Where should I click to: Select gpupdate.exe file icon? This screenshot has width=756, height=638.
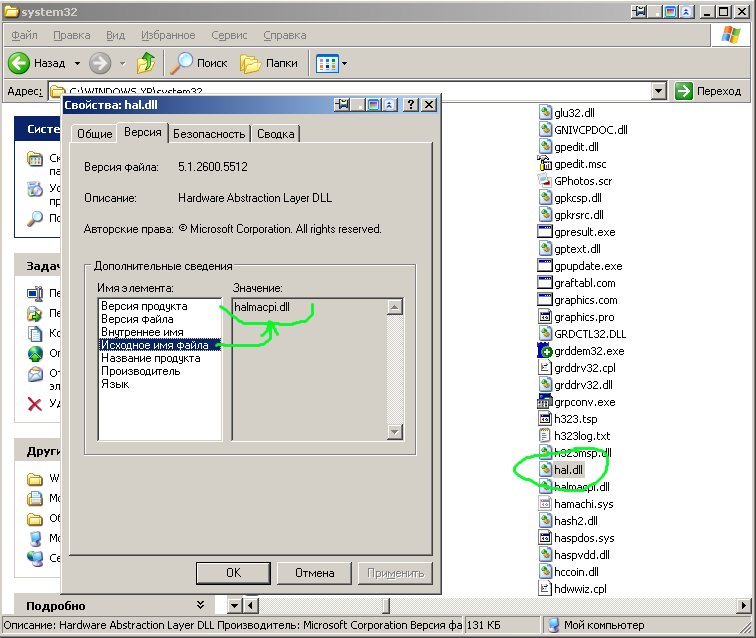pyautogui.click(x=545, y=266)
